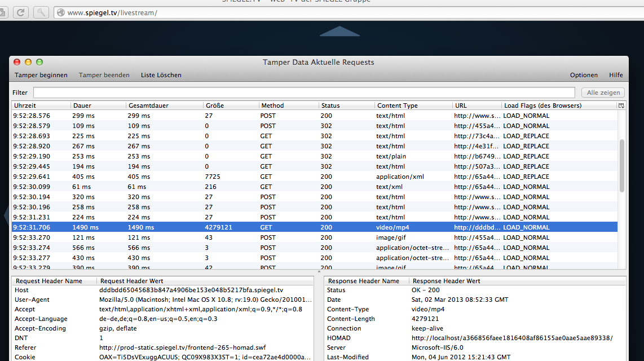Screen dimensions: 644x361
Task: Close the Tamper Data window via red button
Action: pos(17,62)
